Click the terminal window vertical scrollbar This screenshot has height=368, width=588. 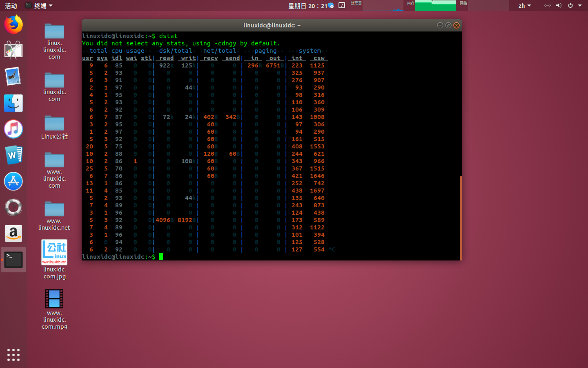tap(461, 218)
